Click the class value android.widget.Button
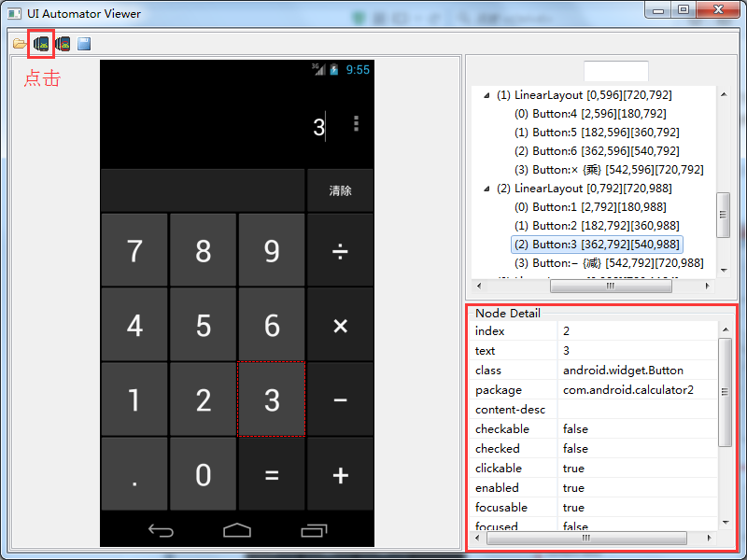This screenshot has height=560, width=747. point(623,370)
